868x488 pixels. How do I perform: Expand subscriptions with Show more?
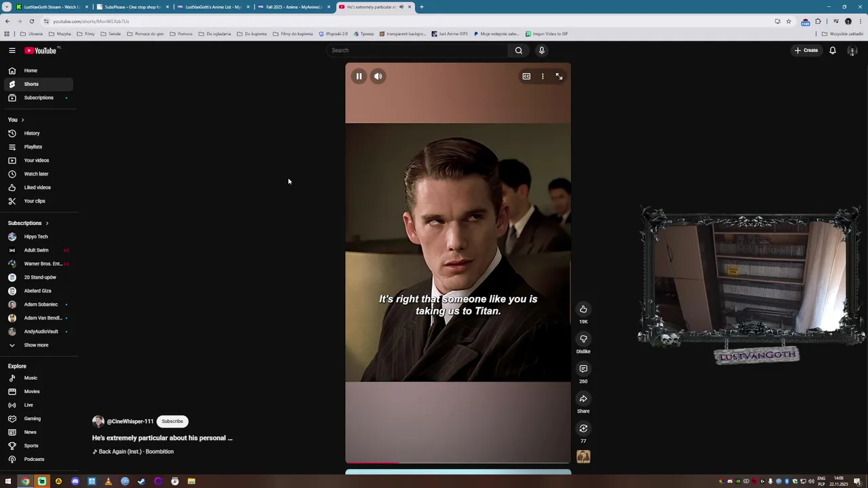click(38, 345)
